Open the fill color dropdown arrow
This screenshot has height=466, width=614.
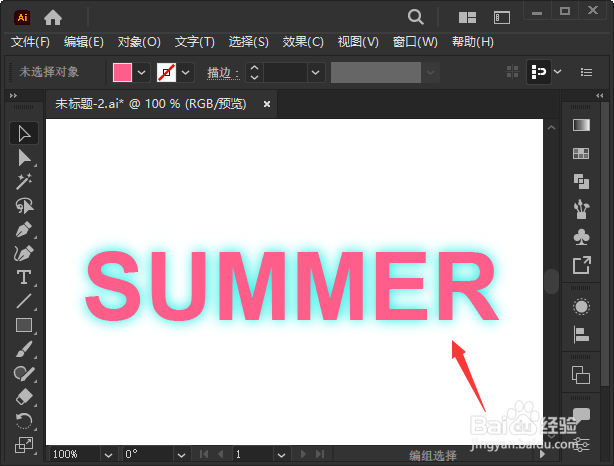[142, 72]
